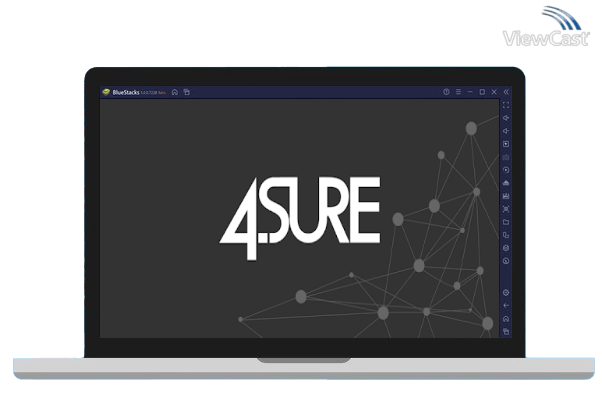The image size is (602, 414).
Task: Go to Android home via sidebar icon
Action: pyautogui.click(x=506, y=319)
